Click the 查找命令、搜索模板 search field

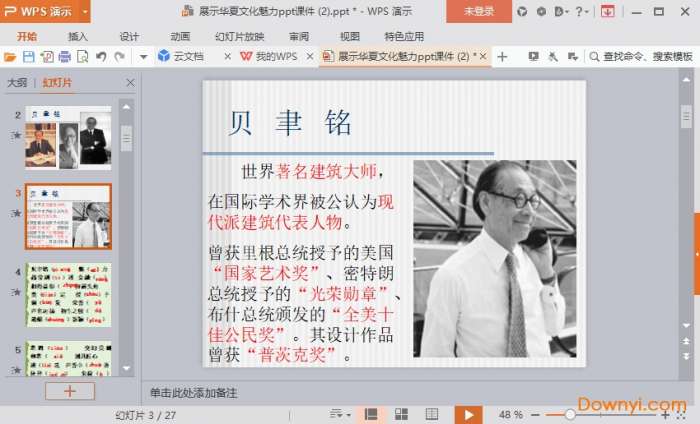click(x=641, y=56)
